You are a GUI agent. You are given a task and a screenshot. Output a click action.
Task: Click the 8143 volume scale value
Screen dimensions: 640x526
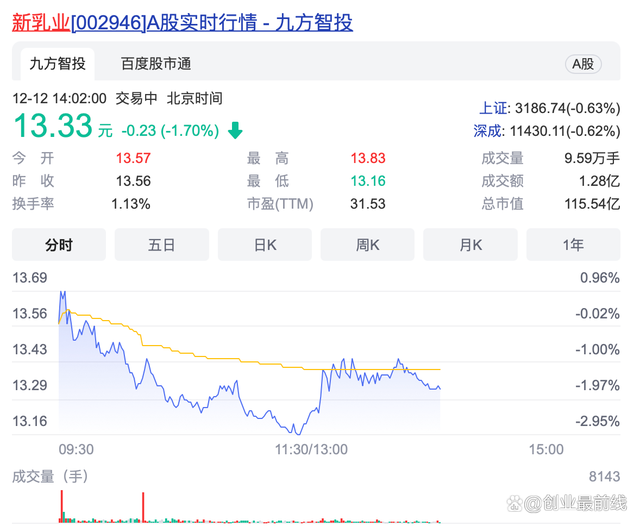pos(604,476)
